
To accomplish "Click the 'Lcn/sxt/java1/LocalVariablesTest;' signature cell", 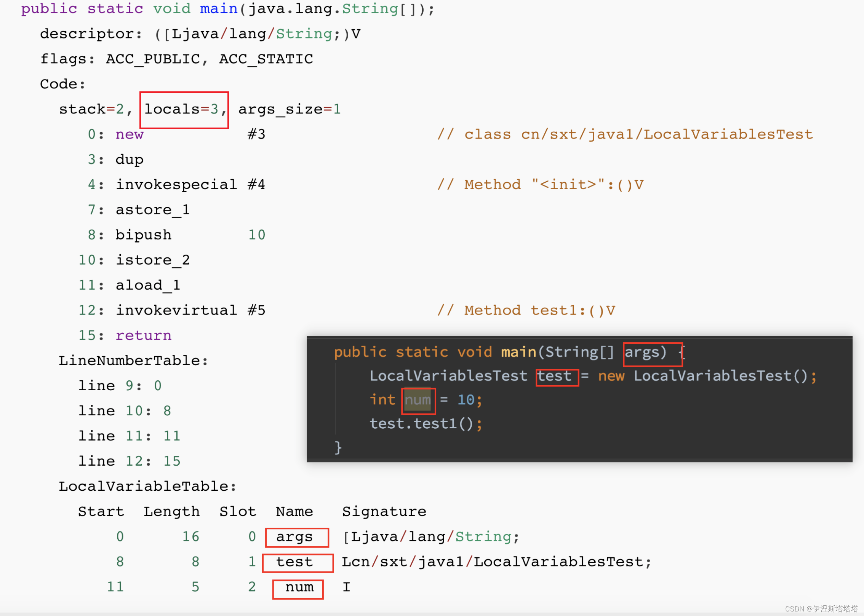I will [x=497, y=562].
